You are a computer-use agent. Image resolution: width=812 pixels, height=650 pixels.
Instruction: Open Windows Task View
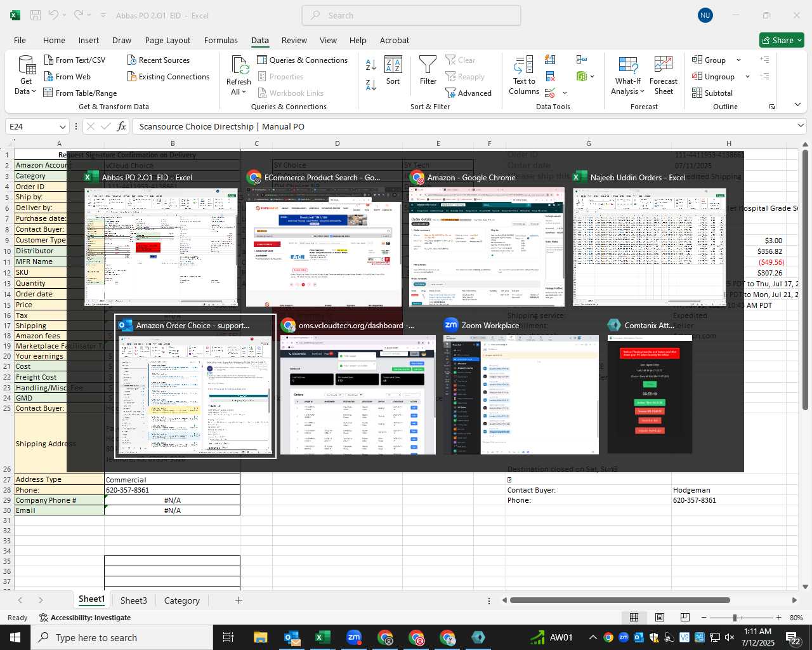[228, 637]
